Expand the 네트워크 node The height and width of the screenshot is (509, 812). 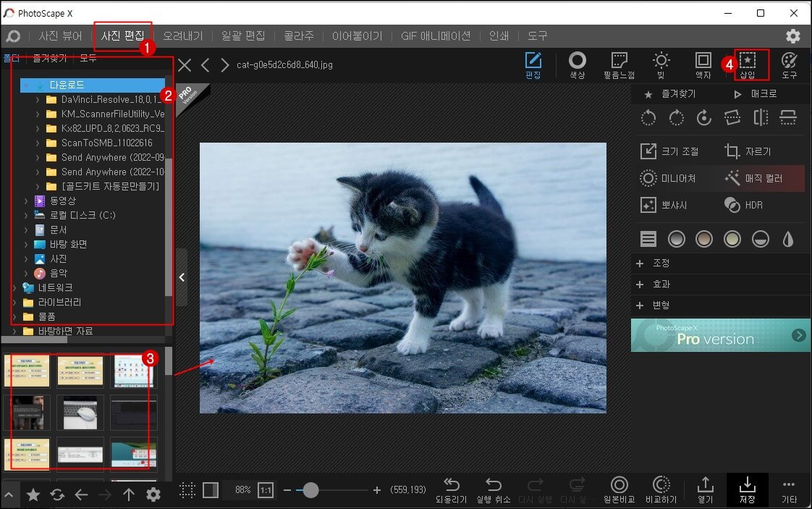14,287
